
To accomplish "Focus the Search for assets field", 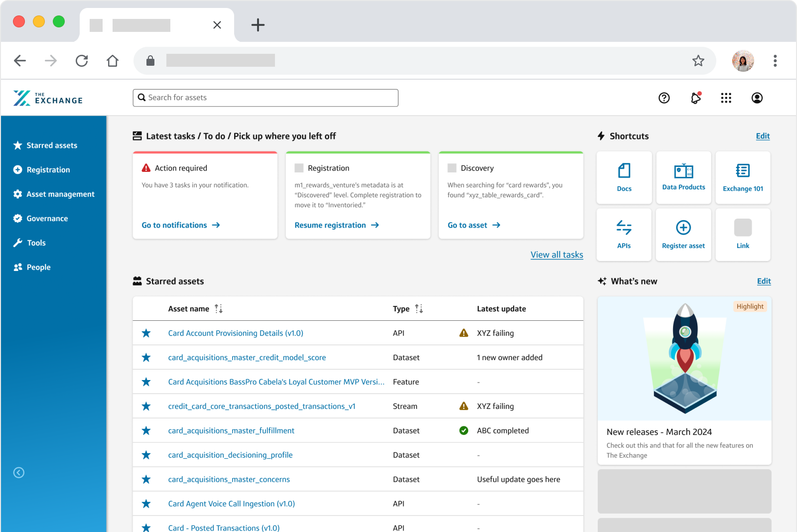I will click(x=266, y=98).
